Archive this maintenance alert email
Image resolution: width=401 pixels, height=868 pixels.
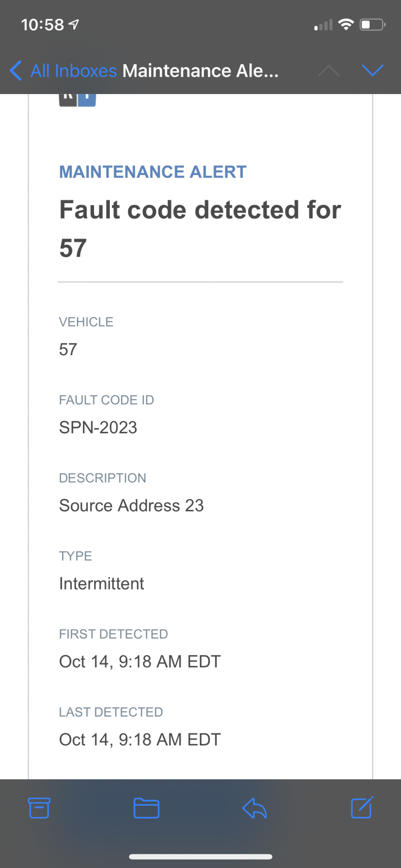(x=39, y=807)
